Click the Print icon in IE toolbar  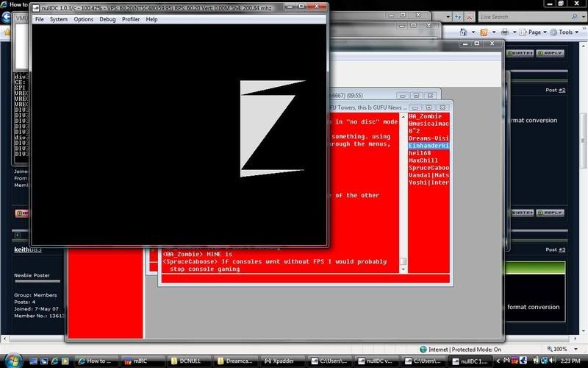coord(505,32)
